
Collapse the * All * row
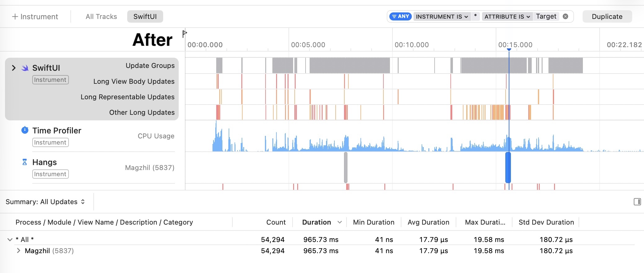pyautogui.click(x=10, y=239)
